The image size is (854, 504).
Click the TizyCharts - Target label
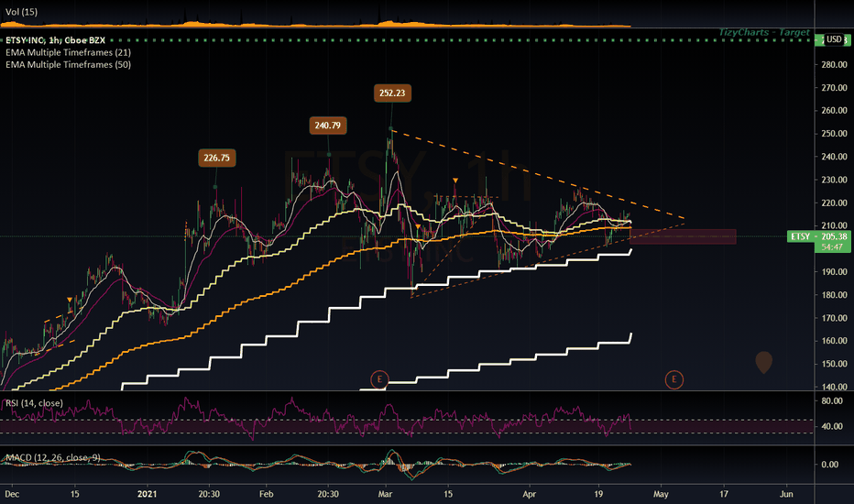[764, 32]
